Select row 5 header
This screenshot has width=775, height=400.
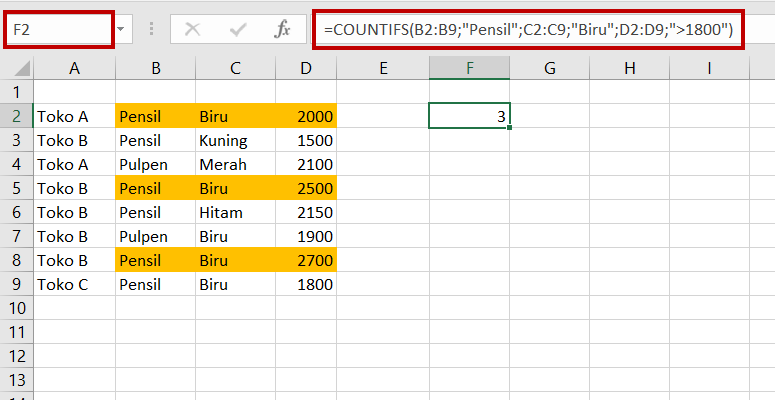click(16, 188)
